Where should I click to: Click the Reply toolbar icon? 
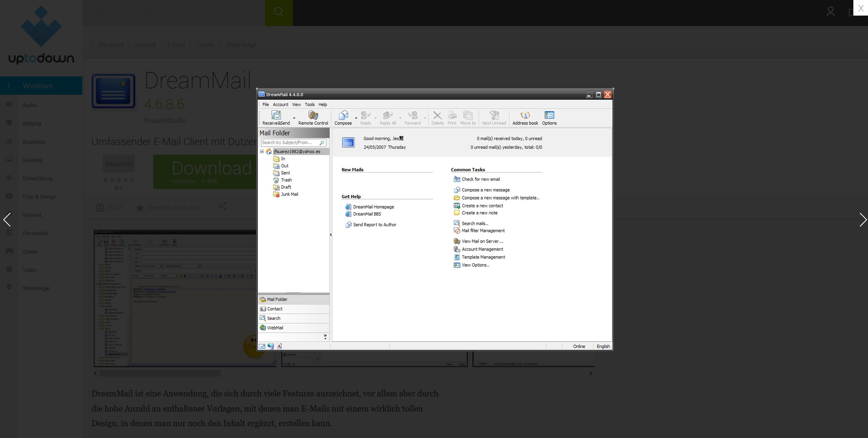point(366,118)
